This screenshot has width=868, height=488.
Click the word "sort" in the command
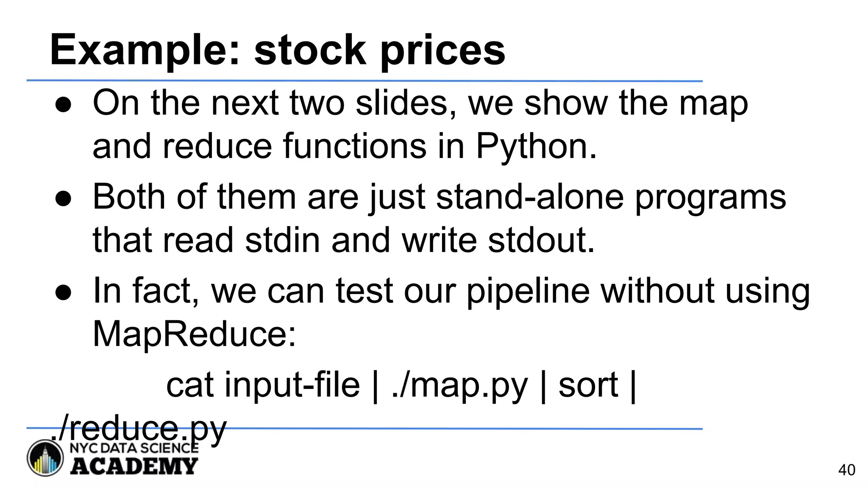(x=588, y=385)
